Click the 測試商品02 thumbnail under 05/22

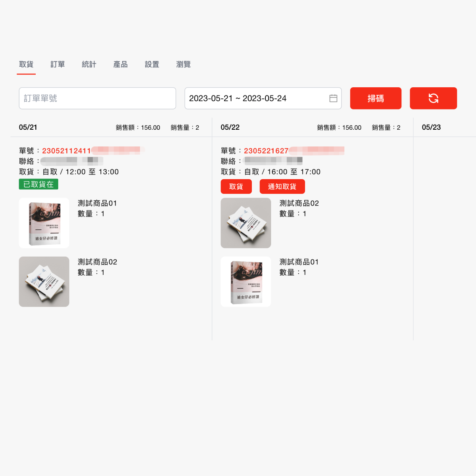[x=246, y=223]
